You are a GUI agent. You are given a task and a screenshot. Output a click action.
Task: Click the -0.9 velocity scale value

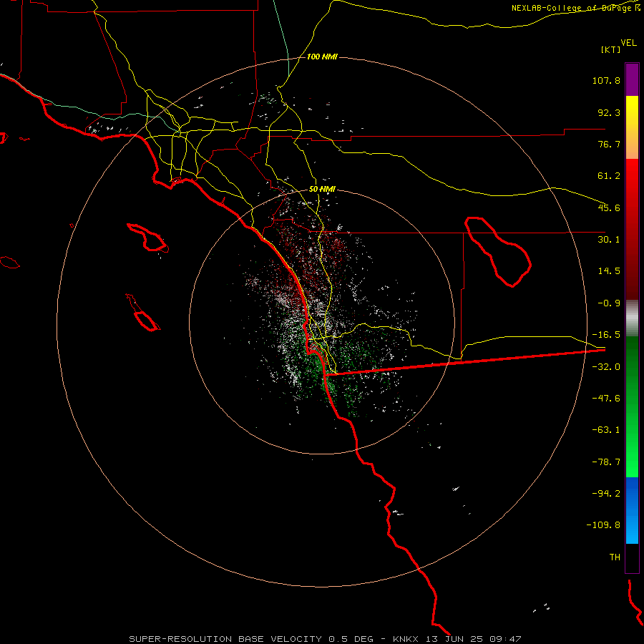(x=609, y=303)
